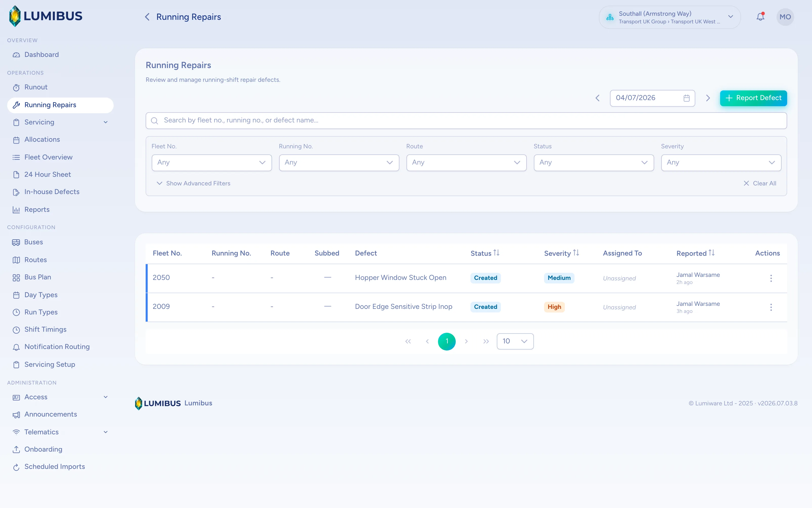Open the MO user avatar menu
The height and width of the screenshot is (508, 812).
click(x=785, y=17)
